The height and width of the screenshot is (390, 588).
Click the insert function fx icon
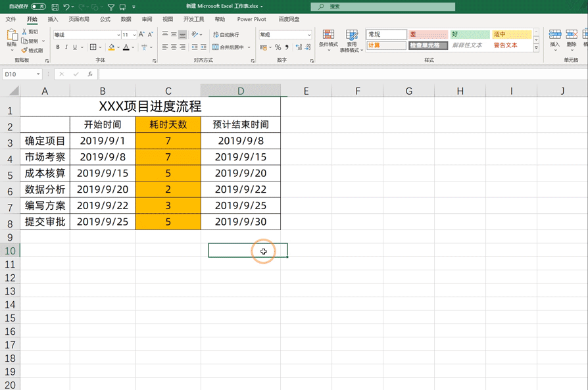(x=90, y=74)
